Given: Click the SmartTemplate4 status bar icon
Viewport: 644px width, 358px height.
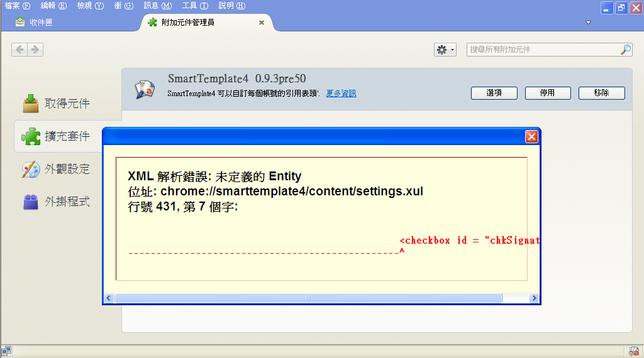Looking at the screenshot, I should (x=634, y=351).
